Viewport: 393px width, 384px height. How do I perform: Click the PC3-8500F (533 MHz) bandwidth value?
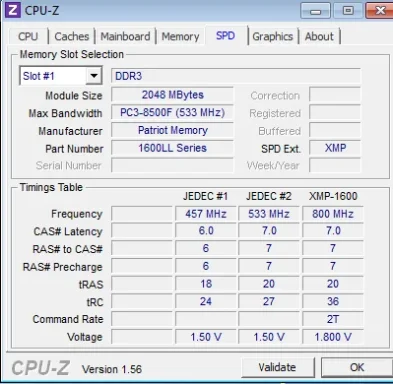(x=172, y=113)
